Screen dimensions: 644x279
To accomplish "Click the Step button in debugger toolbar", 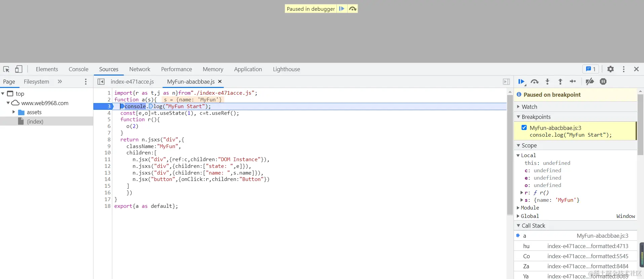I will [573, 82].
